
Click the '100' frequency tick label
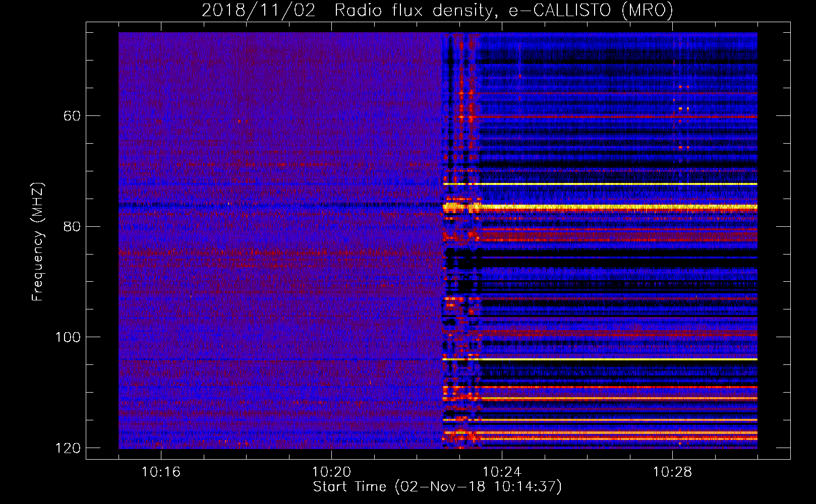tap(68, 337)
